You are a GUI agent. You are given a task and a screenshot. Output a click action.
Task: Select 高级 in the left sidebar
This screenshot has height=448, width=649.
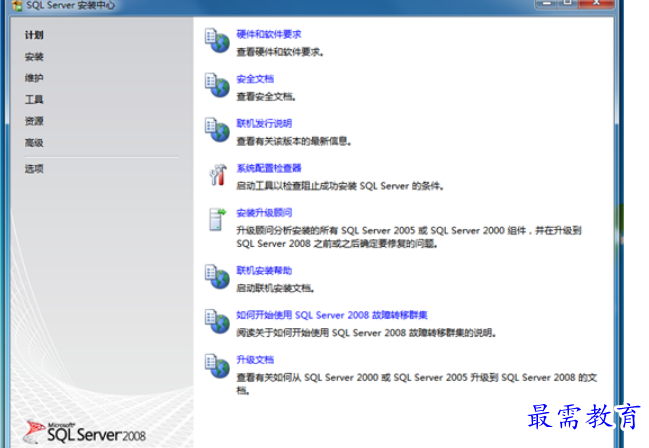click(34, 143)
